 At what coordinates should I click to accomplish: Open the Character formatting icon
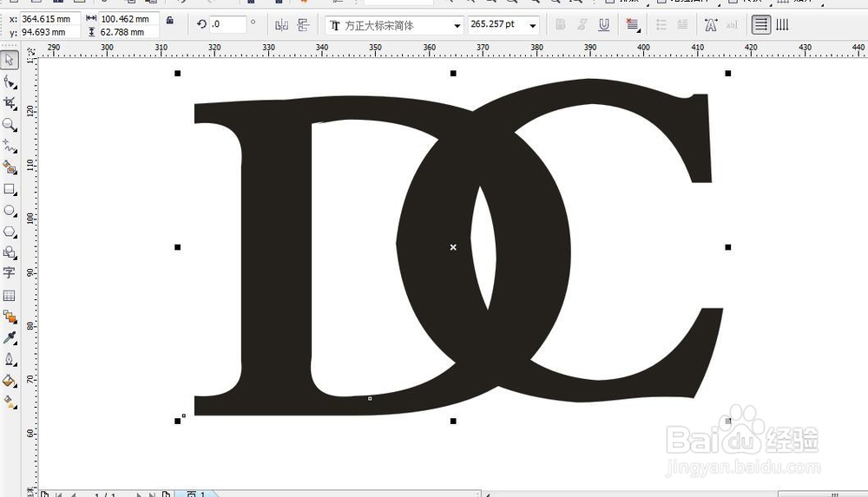point(711,25)
